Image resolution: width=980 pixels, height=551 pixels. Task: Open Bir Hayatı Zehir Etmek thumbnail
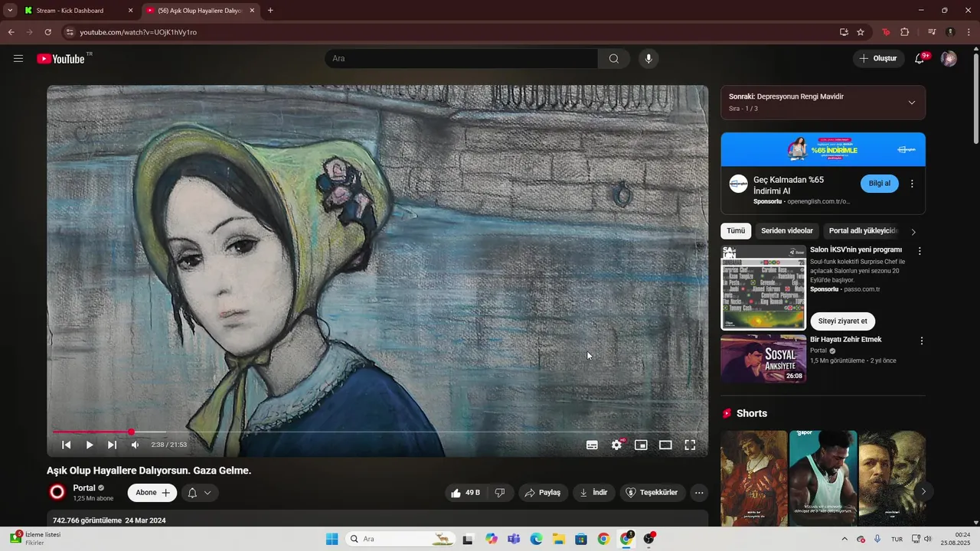(x=763, y=358)
